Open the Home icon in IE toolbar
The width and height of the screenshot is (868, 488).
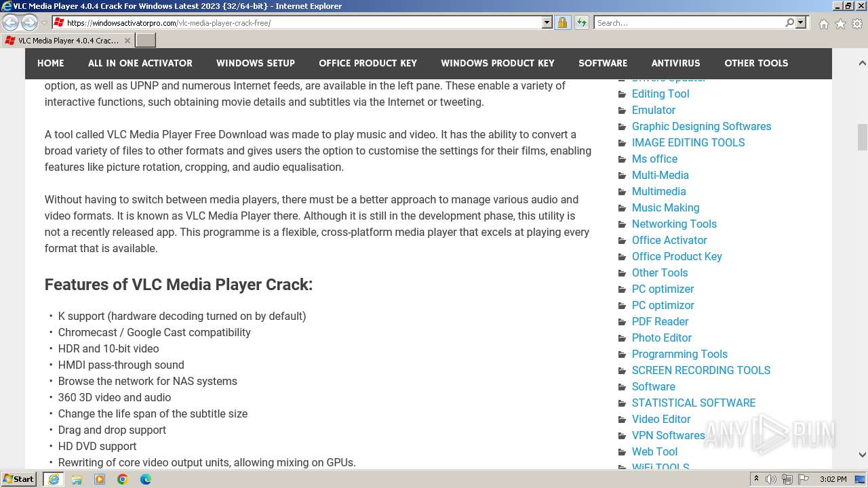[823, 24]
